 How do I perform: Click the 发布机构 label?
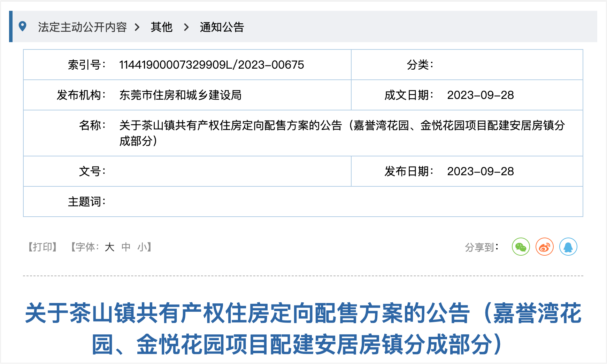pyautogui.click(x=81, y=95)
